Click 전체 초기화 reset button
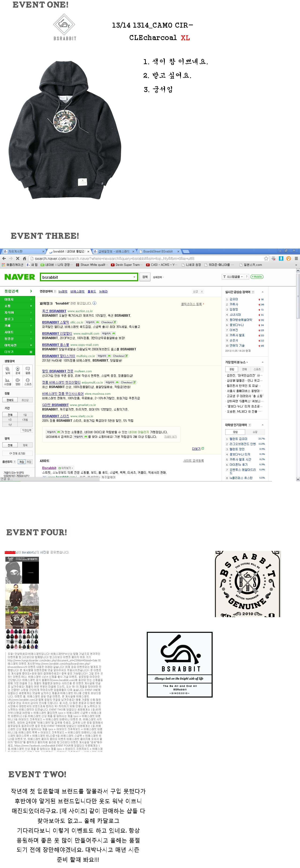Image resolution: width=300 pixels, height=868 pixels. [x=18, y=453]
